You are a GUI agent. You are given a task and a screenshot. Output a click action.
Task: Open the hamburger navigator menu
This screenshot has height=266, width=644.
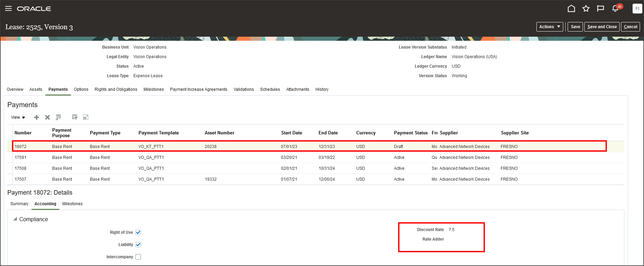(8, 8)
